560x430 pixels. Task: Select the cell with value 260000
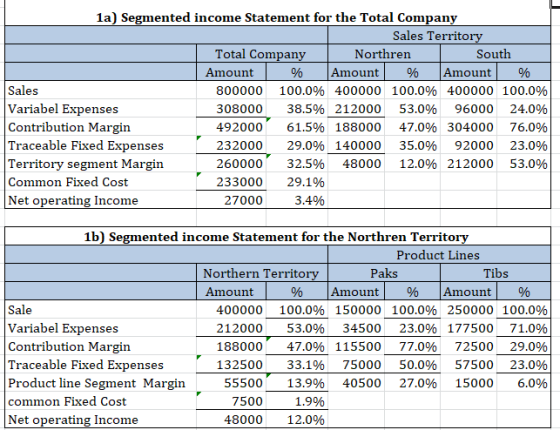pos(231,164)
